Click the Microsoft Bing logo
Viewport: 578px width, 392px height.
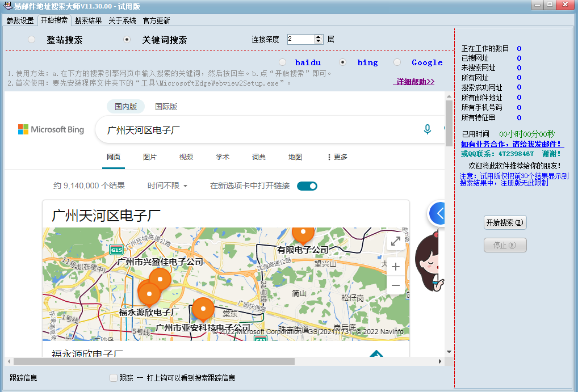pyautogui.click(x=51, y=129)
